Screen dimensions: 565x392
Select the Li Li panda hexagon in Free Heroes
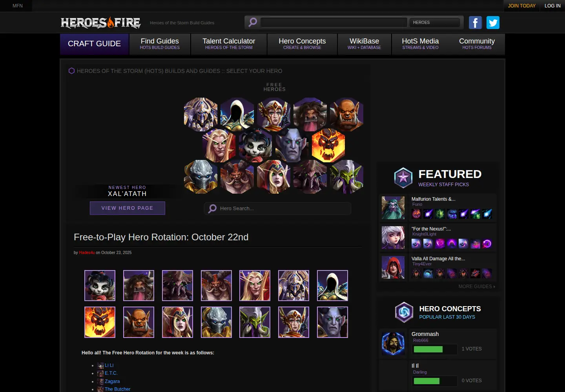pyautogui.click(x=255, y=145)
